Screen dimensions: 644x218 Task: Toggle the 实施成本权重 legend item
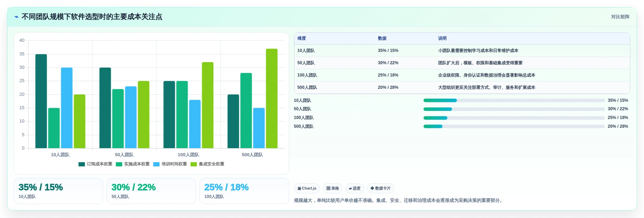coord(133,164)
